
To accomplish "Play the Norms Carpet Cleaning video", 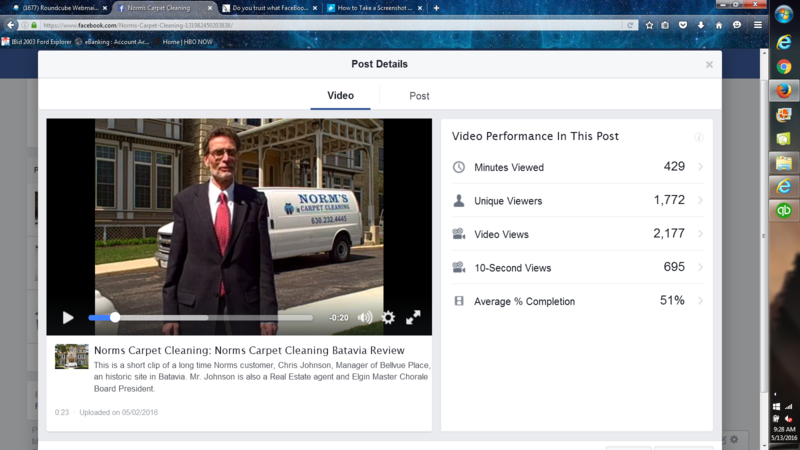I will (x=68, y=318).
